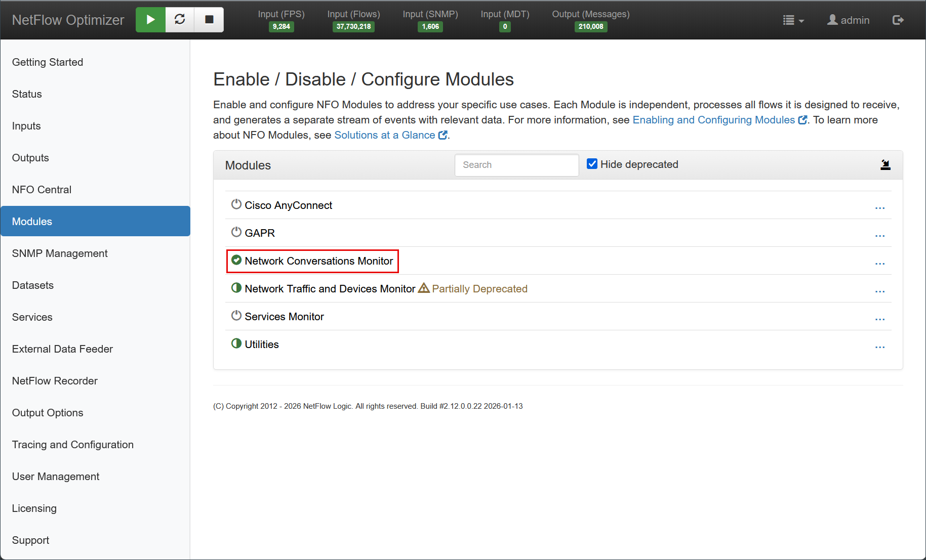This screenshot has width=926, height=560.
Task: Uncheck the Hide deprecated checkbox
Action: tap(592, 164)
